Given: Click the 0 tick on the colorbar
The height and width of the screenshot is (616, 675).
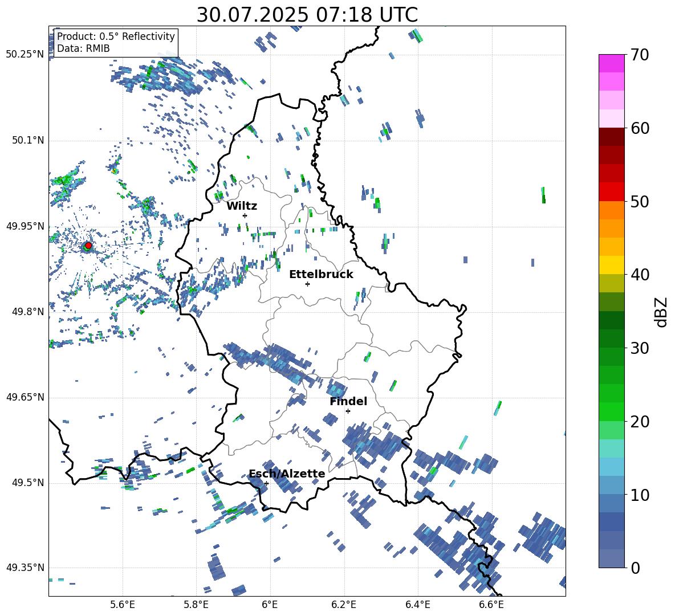Looking at the screenshot, I should point(635,568).
